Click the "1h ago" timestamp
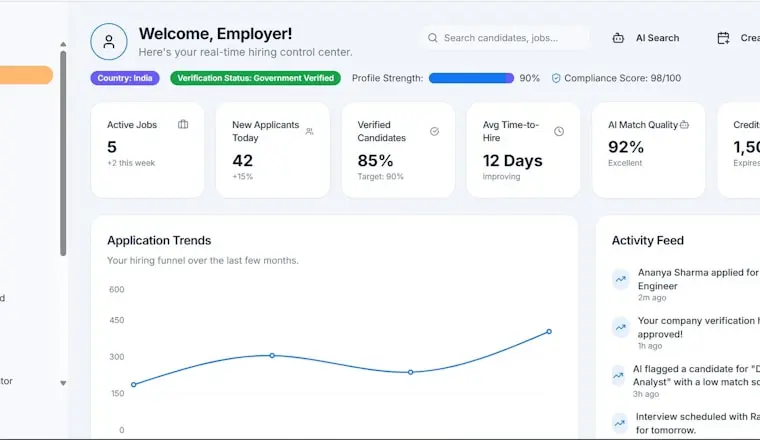760x440 pixels. click(649, 346)
